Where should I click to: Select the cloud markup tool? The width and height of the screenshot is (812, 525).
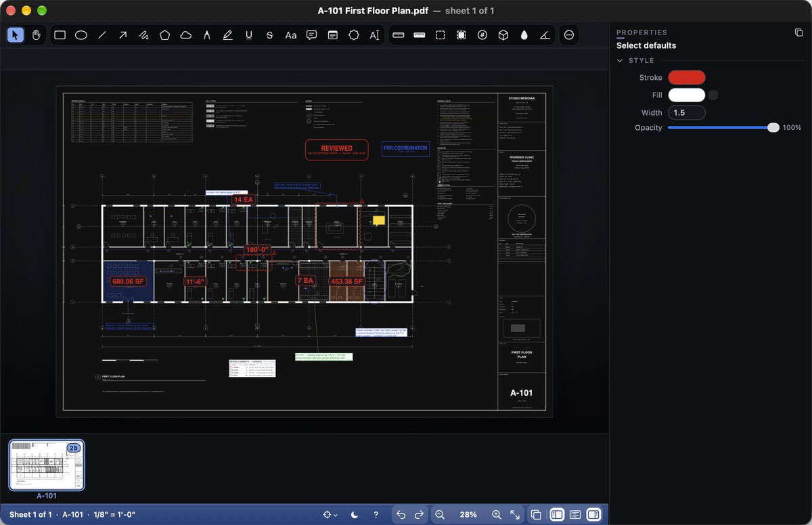point(185,35)
